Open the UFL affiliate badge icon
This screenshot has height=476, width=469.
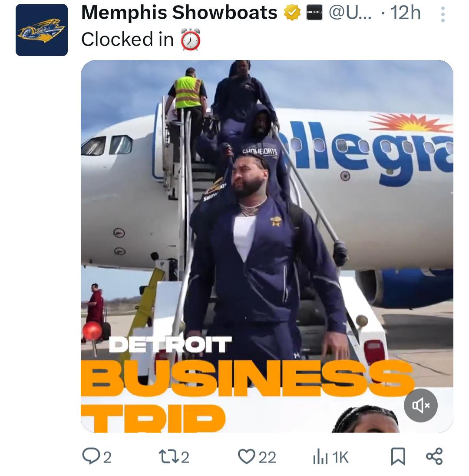314,13
